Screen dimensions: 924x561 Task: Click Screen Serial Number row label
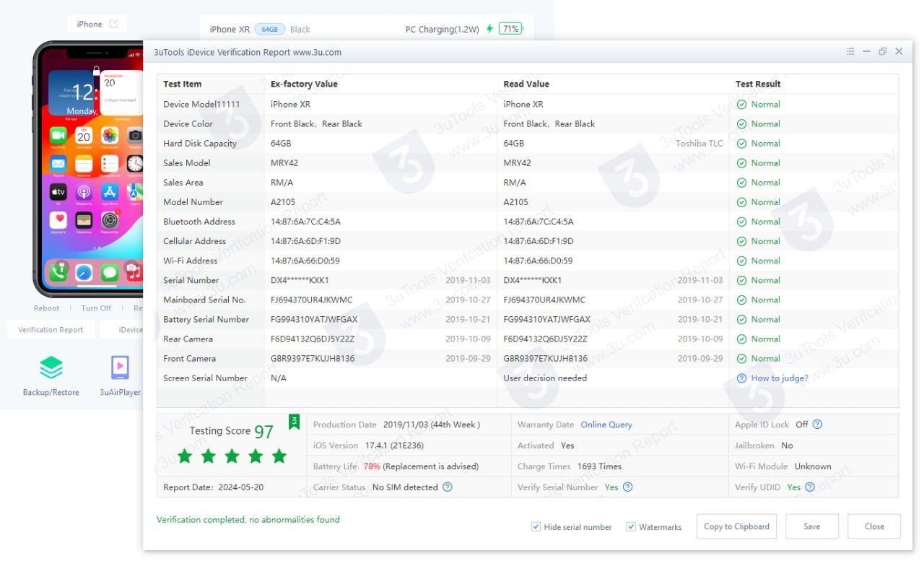click(205, 378)
